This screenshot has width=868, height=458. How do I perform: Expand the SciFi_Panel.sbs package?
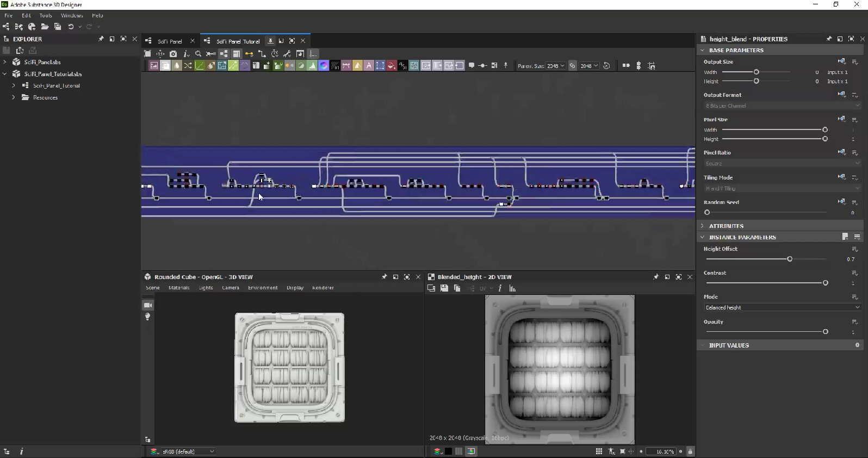coord(5,62)
